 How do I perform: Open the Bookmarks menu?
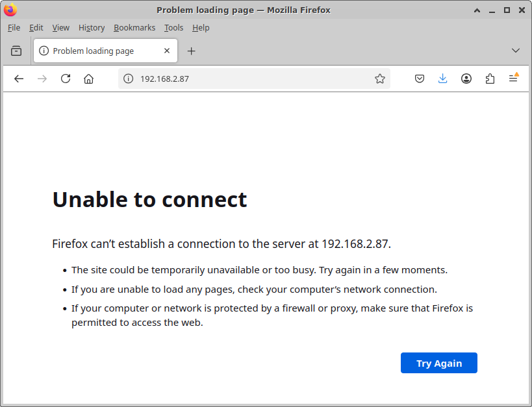point(134,28)
